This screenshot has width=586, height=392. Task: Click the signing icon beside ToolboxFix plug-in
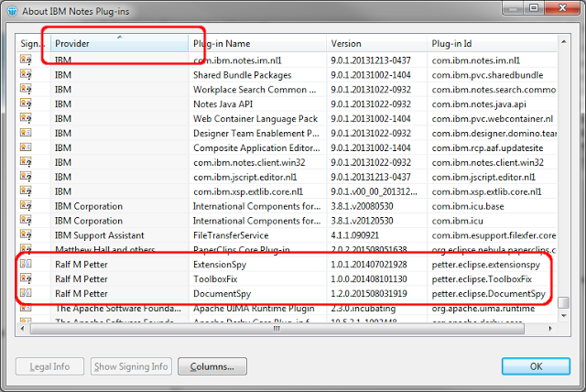pyautogui.click(x=27, y=278)
